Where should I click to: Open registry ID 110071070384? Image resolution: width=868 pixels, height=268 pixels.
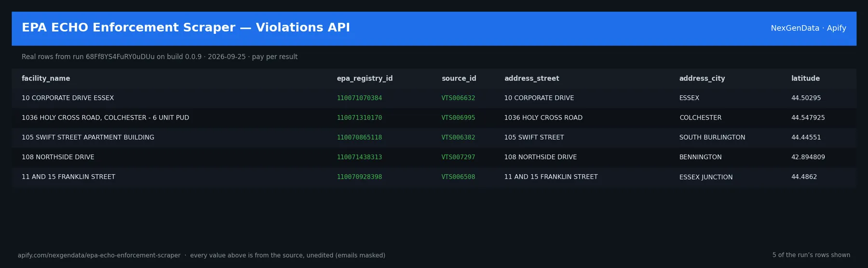click(x=359, y=98)
